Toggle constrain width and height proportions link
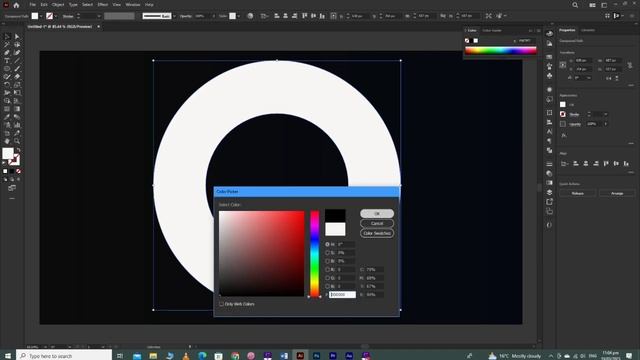 [630, 65]
